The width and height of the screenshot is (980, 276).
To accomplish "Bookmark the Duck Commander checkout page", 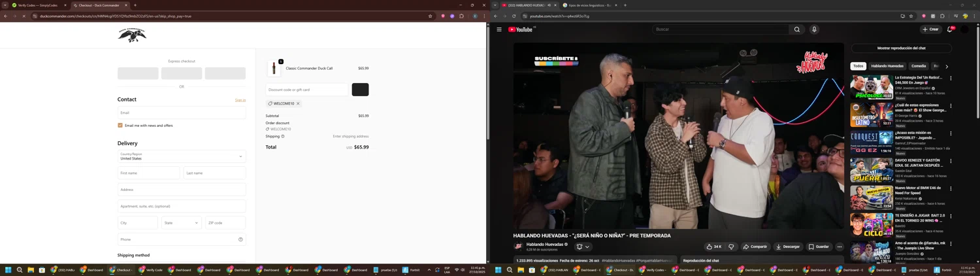I will (x=430, y=16).
